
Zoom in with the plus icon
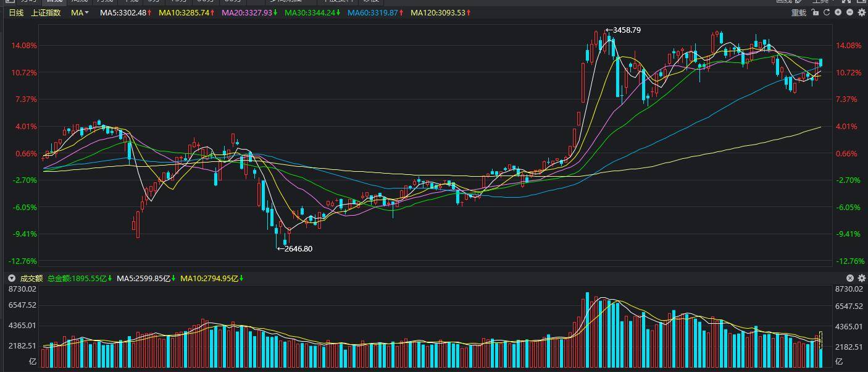[838, 12]
